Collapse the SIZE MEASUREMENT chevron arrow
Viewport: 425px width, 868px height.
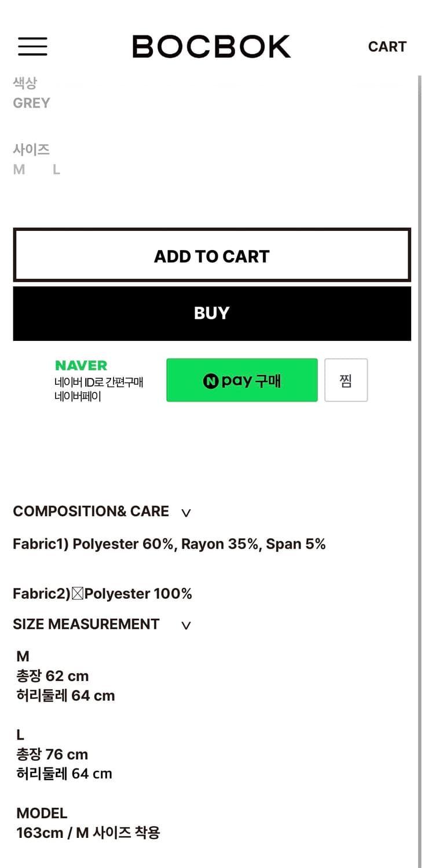point(186,625)
